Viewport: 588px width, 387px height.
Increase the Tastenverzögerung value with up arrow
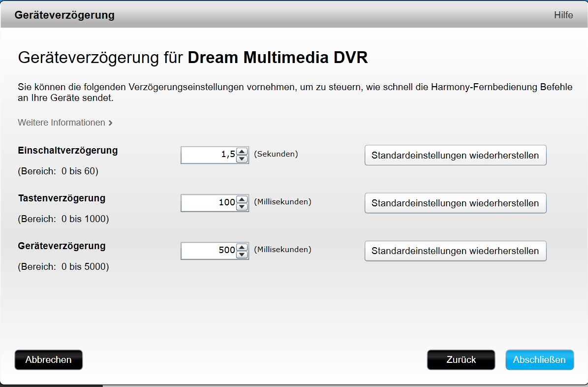[242, 199]
